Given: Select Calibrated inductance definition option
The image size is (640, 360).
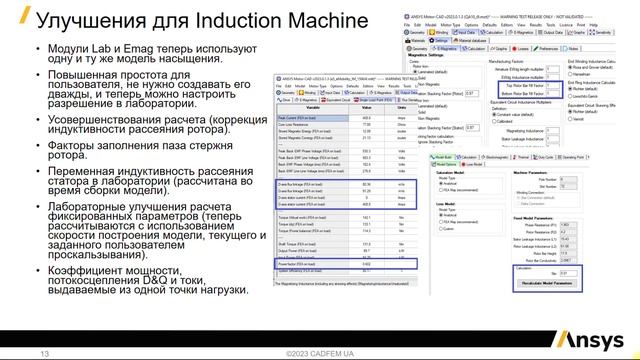Looking at the screenshot, I should coord(502,121).
